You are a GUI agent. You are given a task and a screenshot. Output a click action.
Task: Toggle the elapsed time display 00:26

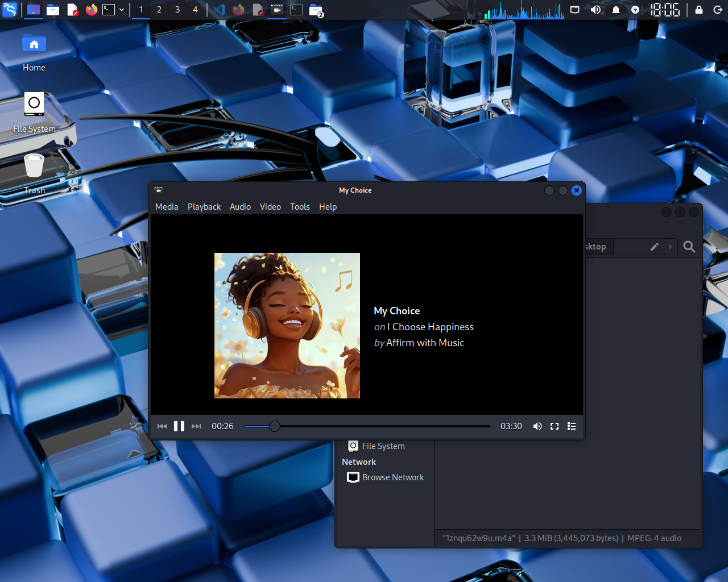coord(222,426)
